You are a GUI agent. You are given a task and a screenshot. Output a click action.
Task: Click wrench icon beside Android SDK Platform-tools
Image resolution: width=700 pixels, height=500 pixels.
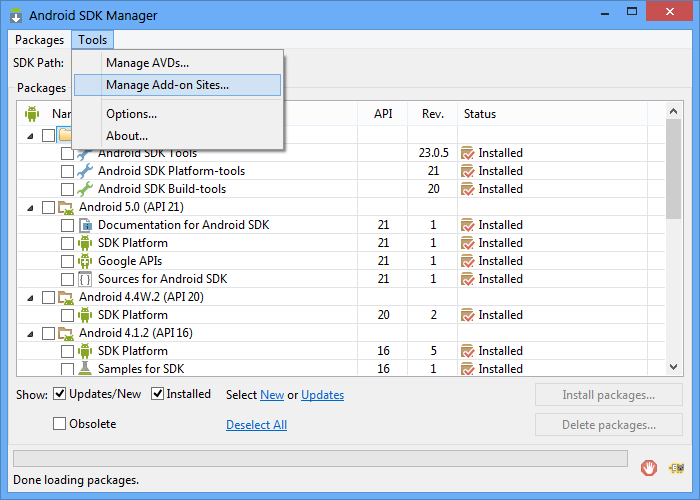[85, 171]
